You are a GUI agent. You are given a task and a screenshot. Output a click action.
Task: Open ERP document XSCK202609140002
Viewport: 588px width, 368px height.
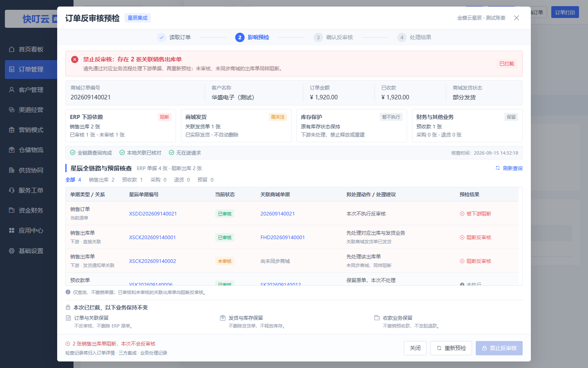153,261
